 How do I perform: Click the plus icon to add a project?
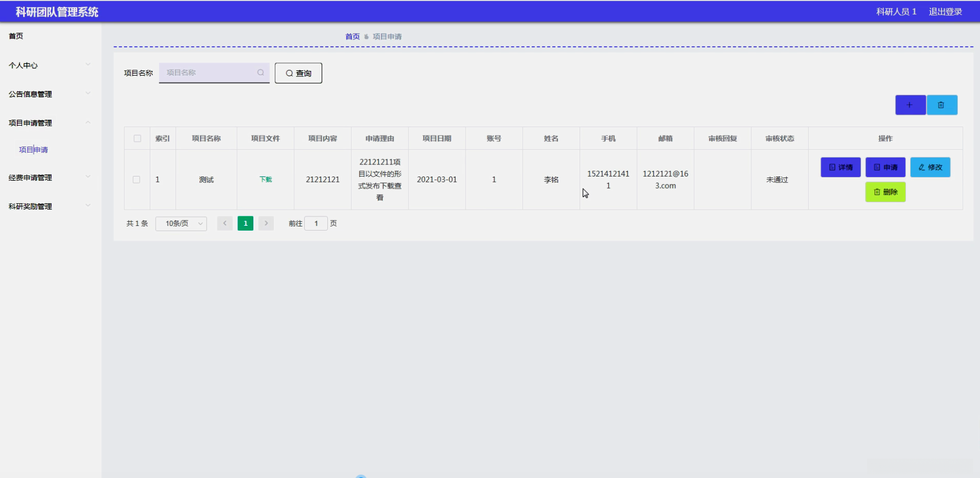(x=910, y=105)
